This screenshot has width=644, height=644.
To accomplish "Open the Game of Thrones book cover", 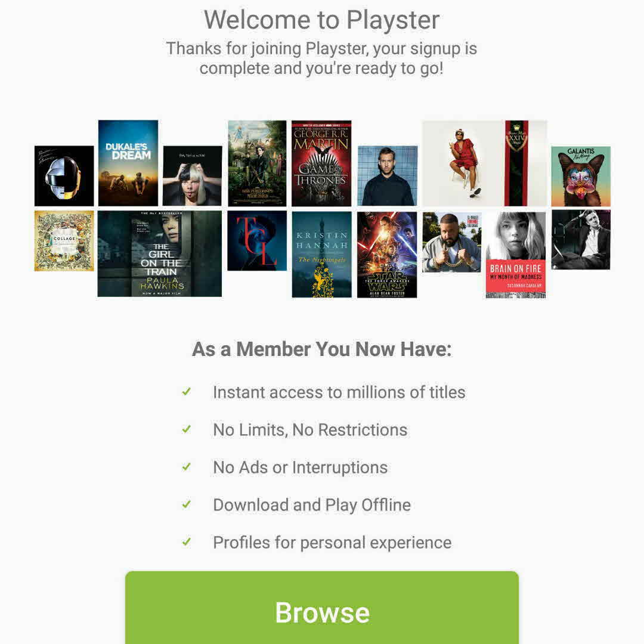I will [321, 163].
